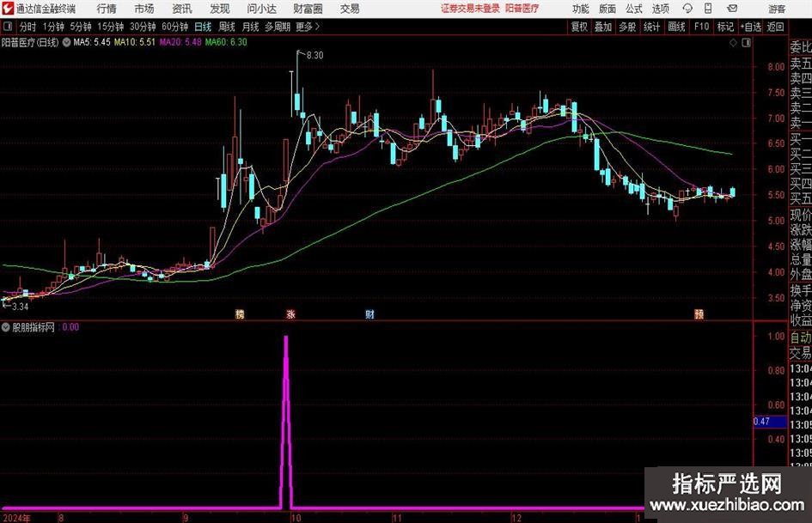Open the 功能 menu
The width and height of the screenshot is (812, 523).
pos(581,9)
